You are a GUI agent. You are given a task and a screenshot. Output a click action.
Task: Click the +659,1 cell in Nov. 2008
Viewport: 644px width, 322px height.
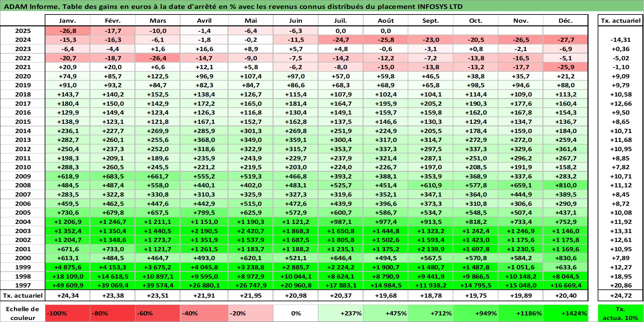pos(521,185)
